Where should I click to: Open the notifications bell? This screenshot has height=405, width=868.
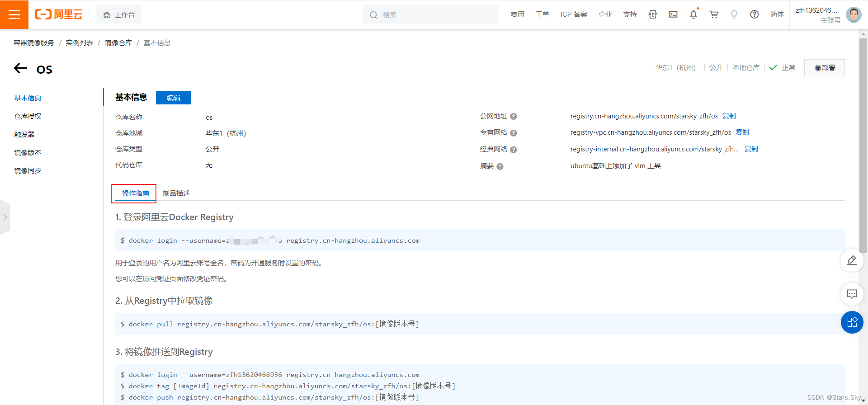coord(693,14)
